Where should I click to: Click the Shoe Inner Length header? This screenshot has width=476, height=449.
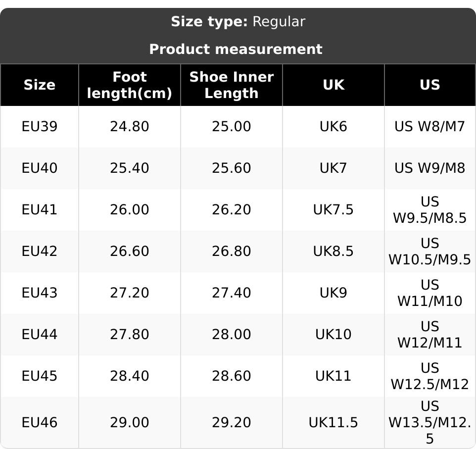click(x=231, y=85)
